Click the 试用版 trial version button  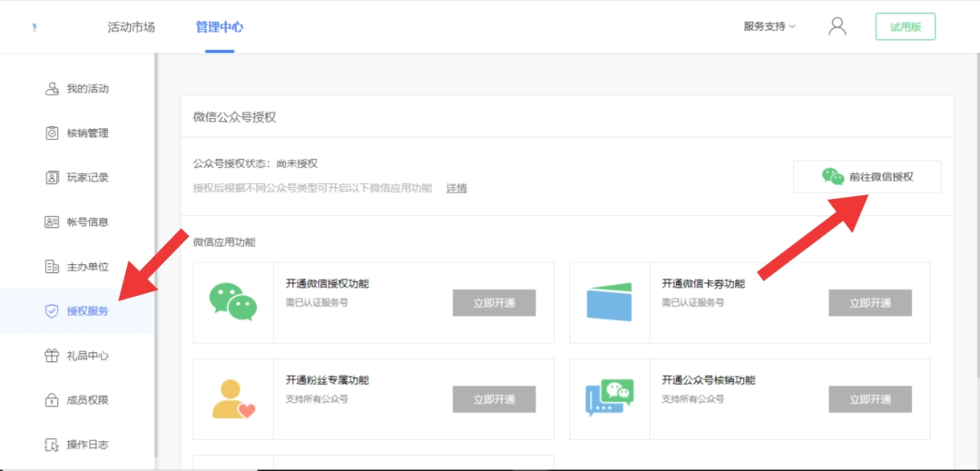[x=905, y=27]
